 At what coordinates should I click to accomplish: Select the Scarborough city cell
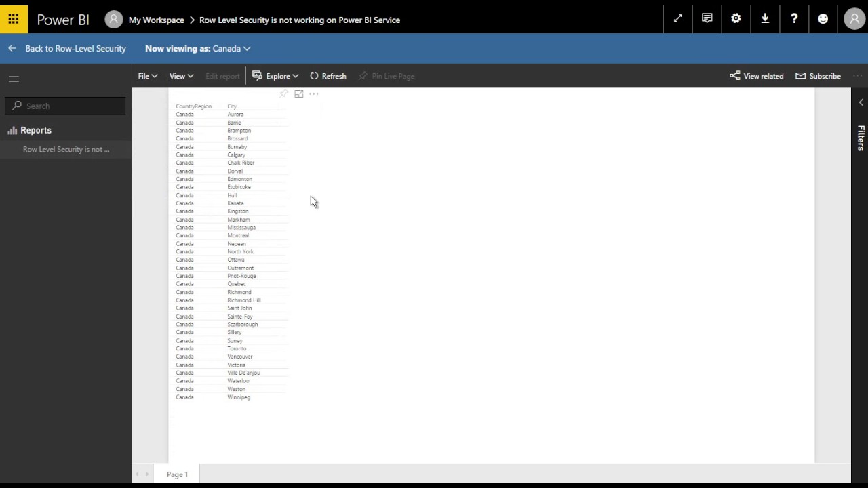point(243,325)
